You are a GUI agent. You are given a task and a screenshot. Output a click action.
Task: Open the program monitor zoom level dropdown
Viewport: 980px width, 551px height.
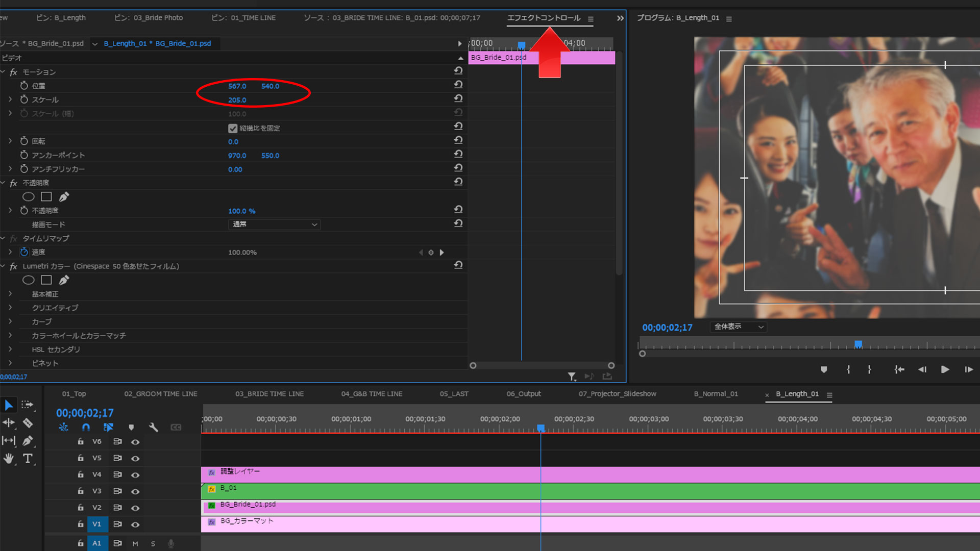[x=738, y=327]
